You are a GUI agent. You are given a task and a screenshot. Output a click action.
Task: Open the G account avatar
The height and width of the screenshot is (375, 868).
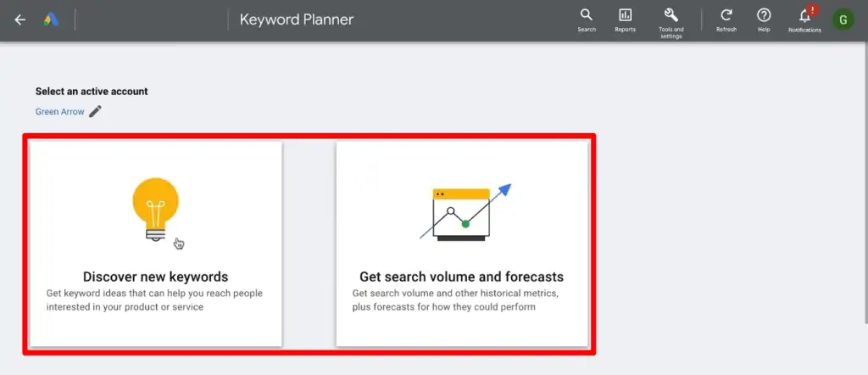click(x=843, y=20)
